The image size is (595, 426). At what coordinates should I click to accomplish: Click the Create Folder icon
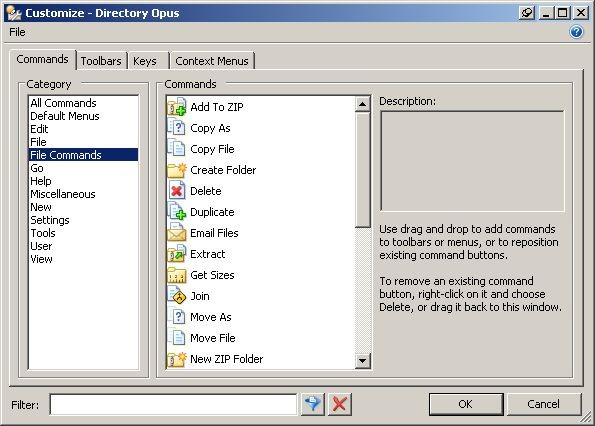pyautogui.click(x=177, y=170)
